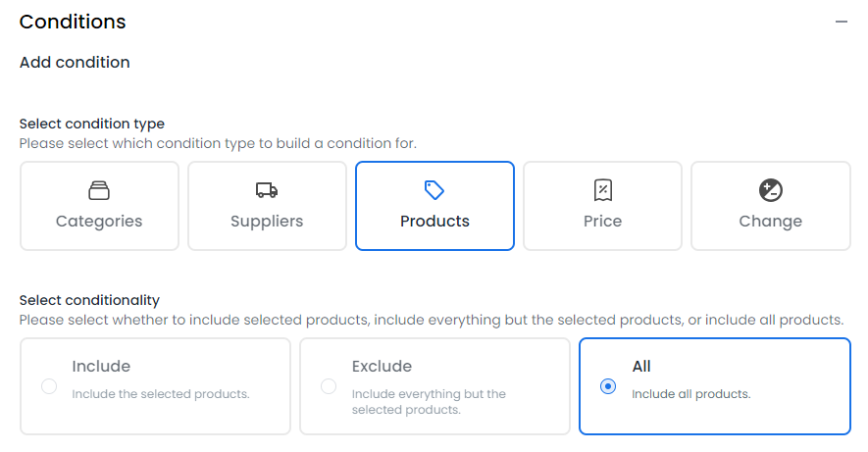Screen dimensions: 868x452
Task: Pick the Price condition type label
Action: tap(603, 222)
